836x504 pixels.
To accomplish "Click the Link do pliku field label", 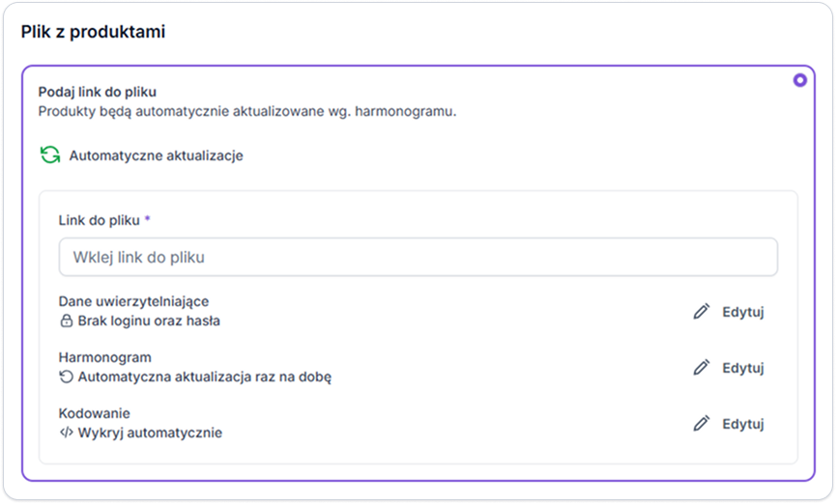I will pyautogui.click(x=100, y=220).
